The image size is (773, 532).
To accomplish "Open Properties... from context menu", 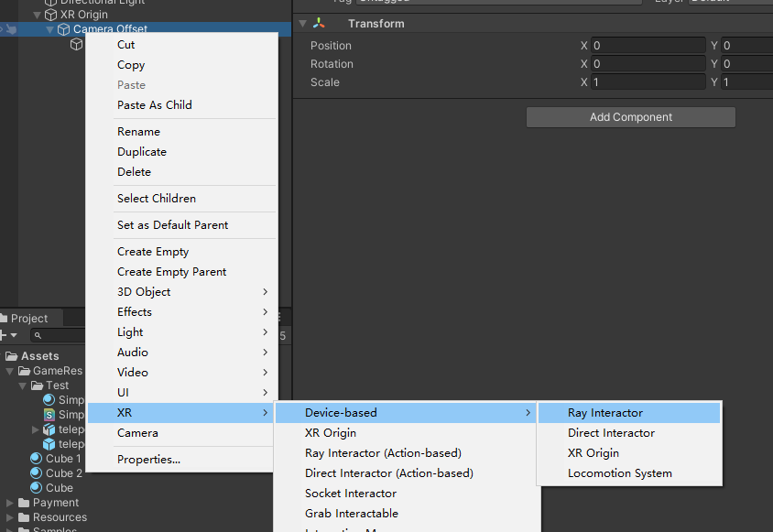I will point(182,460).
